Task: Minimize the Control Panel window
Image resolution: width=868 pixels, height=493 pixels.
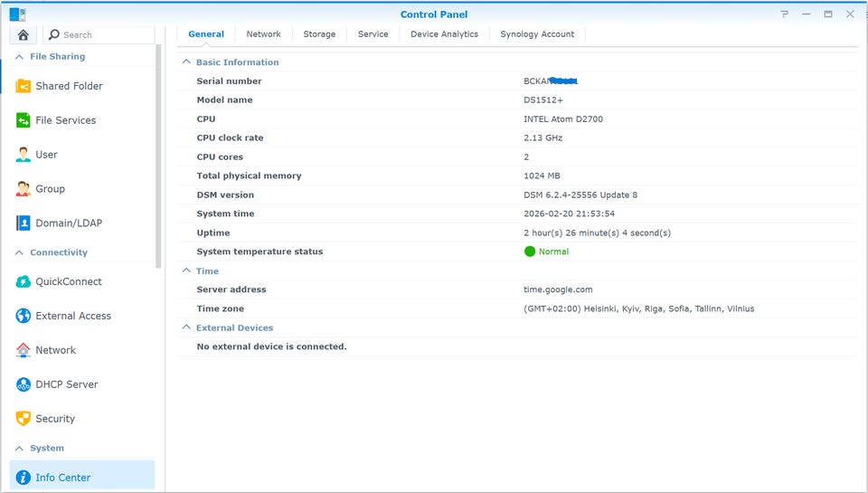Action: [807, 14]
